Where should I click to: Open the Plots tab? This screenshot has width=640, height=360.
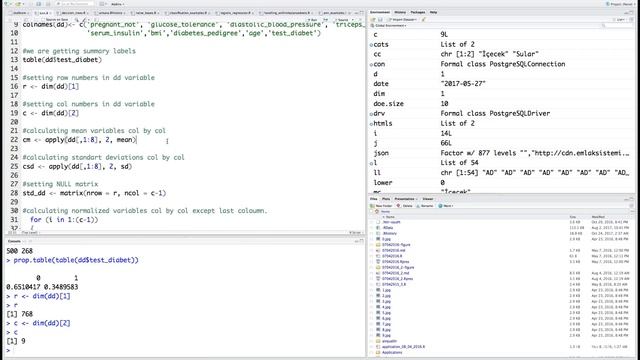click(386, 199)
